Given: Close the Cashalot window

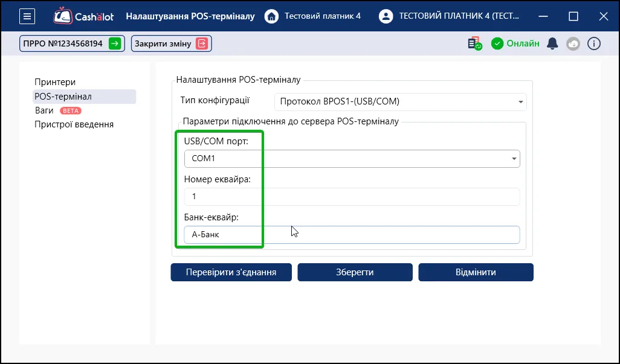Looking at the screenshot, I should point(604,16).
